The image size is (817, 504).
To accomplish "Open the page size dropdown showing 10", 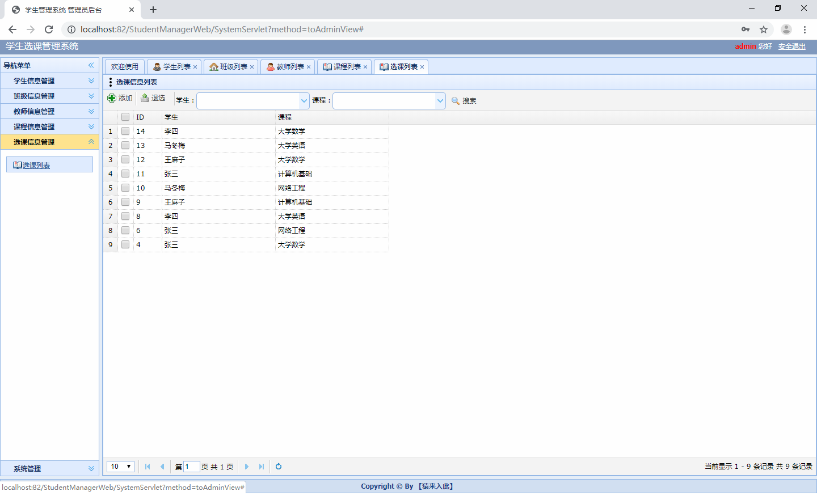I will 120,467.
